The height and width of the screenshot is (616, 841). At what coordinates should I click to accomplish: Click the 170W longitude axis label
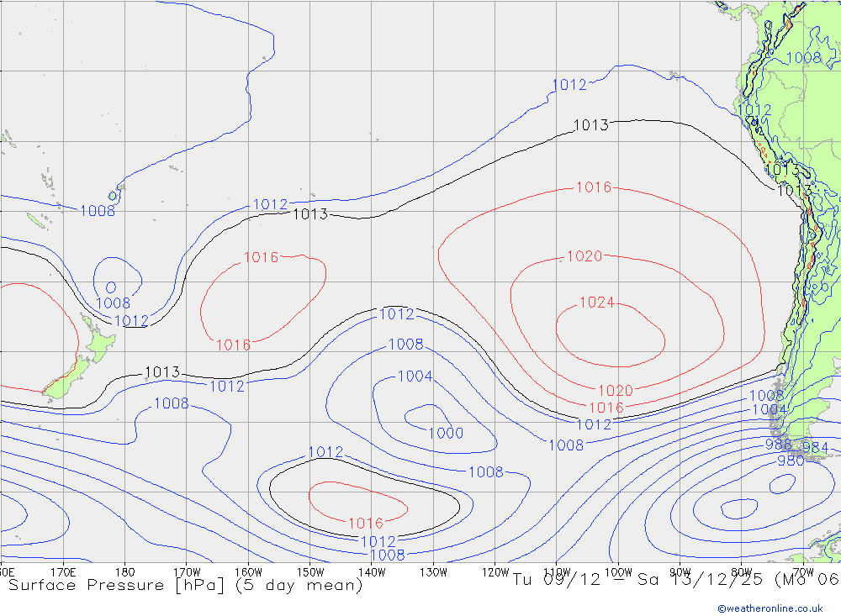tap(187, 572)
